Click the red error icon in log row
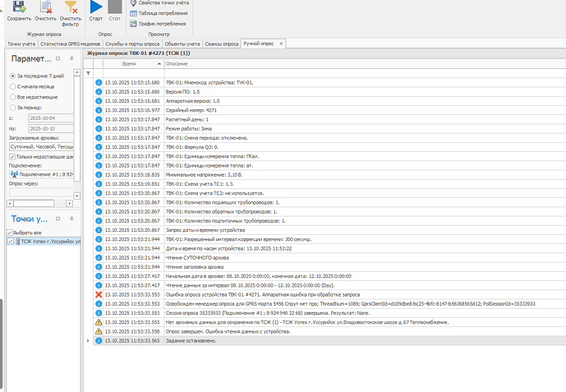This screenshot has height=392, width=566. click(x=99, y=294)
